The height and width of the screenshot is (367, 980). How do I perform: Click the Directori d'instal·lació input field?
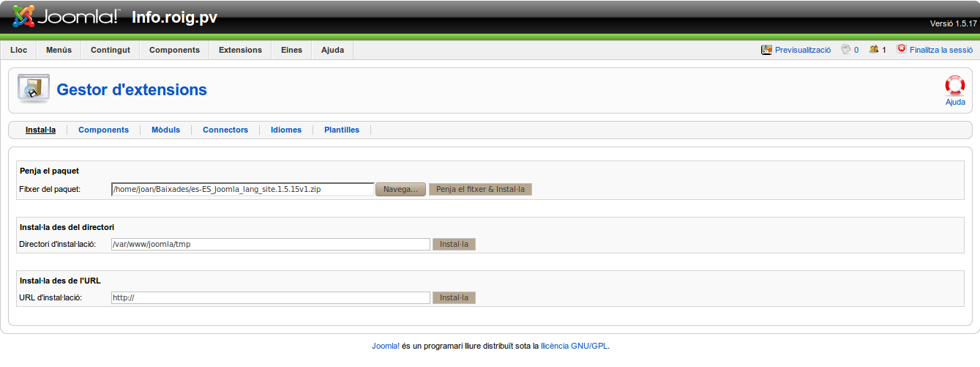pyautogui.click(x=271, y=244)
